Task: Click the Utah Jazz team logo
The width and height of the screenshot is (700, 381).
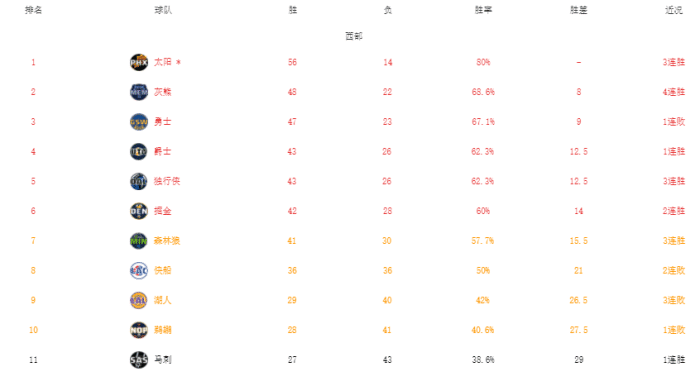Action: (x=139, y=152)
